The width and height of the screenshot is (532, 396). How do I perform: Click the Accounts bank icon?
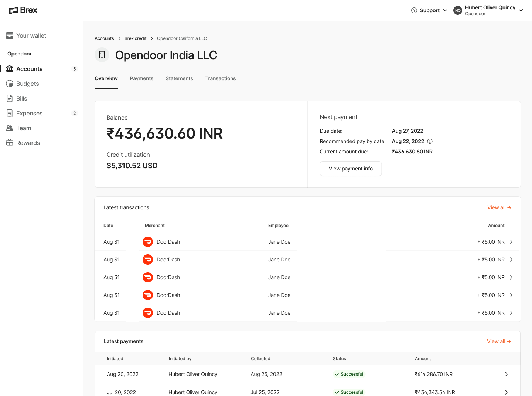tap(10, 69)
